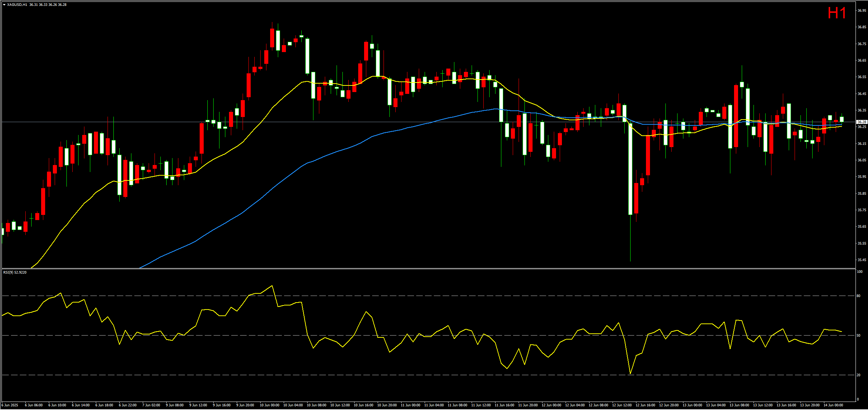Click the 36.65 price axis label
The image size is (868, 410).
[x=862, y=60]
